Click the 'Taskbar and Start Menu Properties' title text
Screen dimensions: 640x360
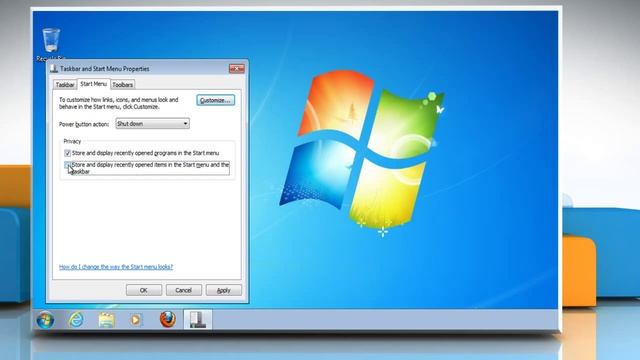pos(104,69)
